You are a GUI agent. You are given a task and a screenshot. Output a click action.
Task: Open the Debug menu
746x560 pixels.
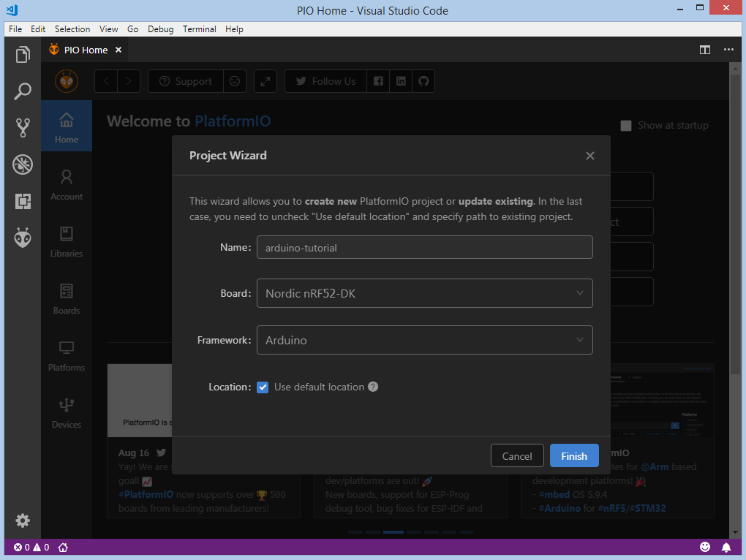[x=160, y=29]
